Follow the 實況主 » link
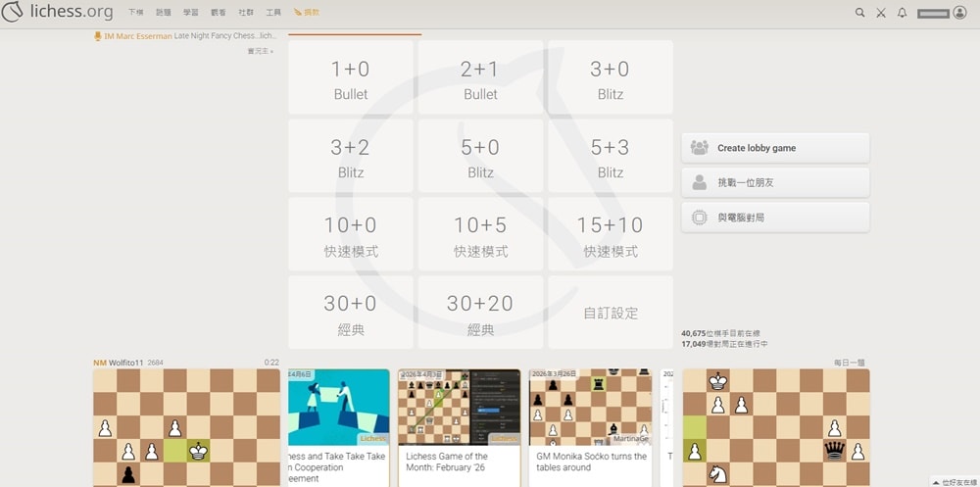The height and width of the screenshot is (487, 980). (260, 51)
